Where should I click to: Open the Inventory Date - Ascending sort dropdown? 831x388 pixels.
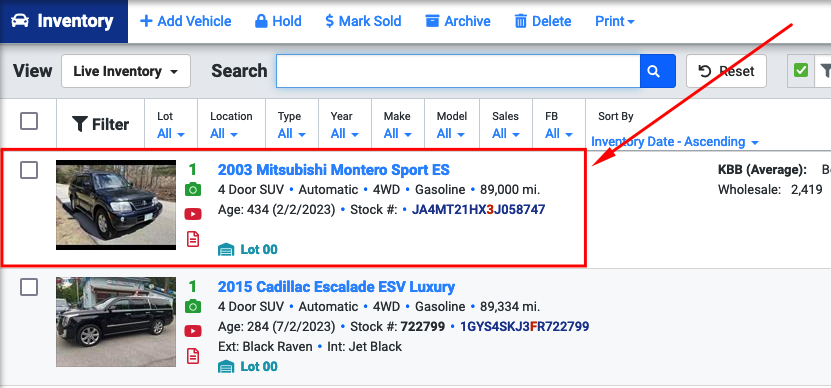[x=675, y=142]
